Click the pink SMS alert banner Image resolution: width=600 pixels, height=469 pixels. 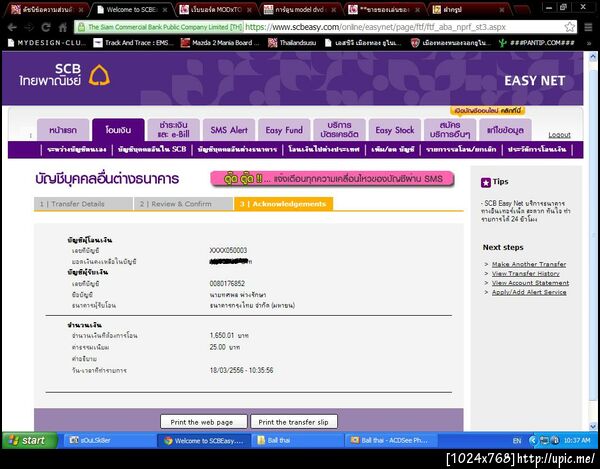click(332, 179)
